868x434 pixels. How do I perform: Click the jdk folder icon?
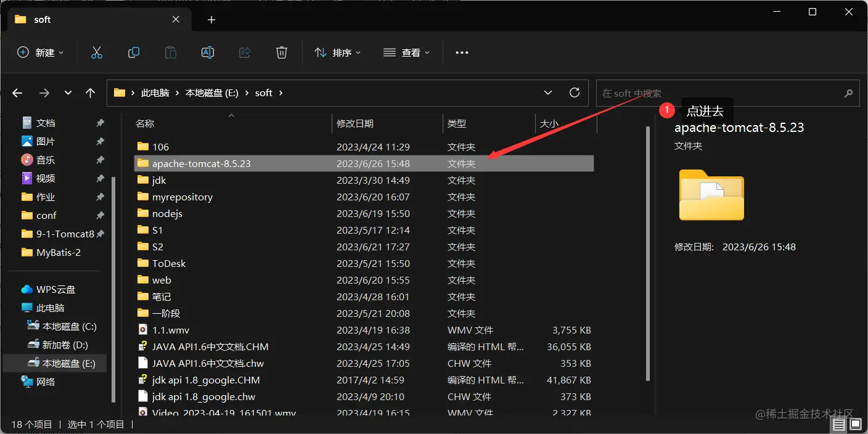point(143,180)
